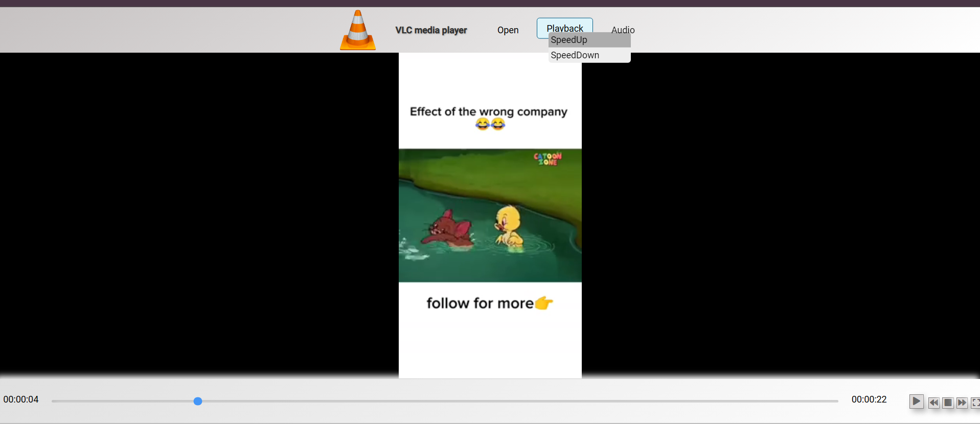Select SpeedDown from the Playback menu
Viewport: 980px width, 424px height.
589,55
